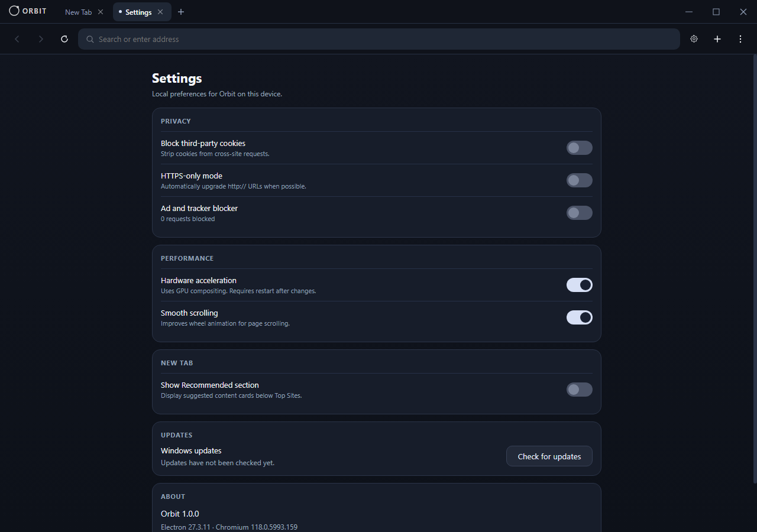Click the back navigation arrow
Viewport: 757px width, 532px height.
tap(17, 39)
